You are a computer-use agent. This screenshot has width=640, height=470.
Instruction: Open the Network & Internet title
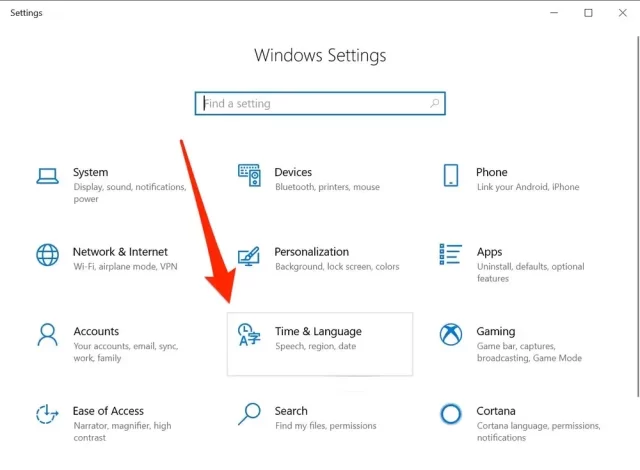coord(120,252)
